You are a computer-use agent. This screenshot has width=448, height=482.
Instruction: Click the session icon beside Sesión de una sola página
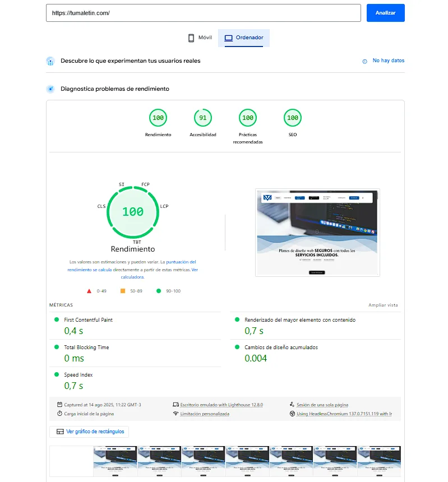(292, 405)
